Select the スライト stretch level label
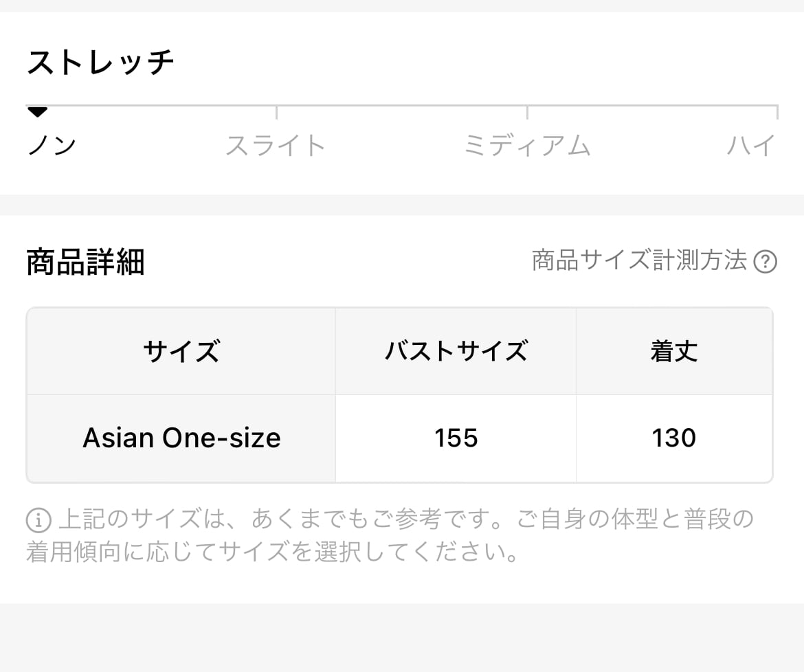This screenshot has height=672, width=804. (276, 146)
